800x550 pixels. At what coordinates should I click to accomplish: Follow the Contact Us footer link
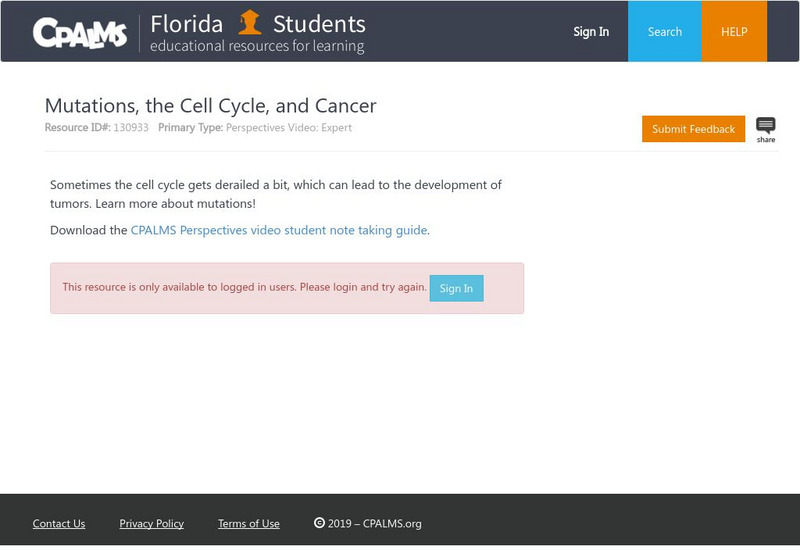[x=59, y=523]
